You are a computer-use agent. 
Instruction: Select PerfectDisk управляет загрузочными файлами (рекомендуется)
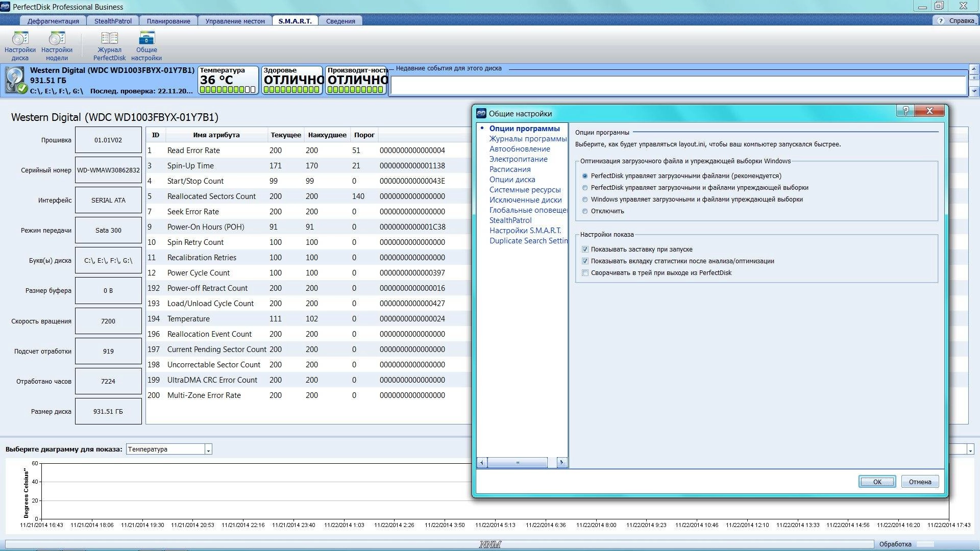click(x=585, y=176)
